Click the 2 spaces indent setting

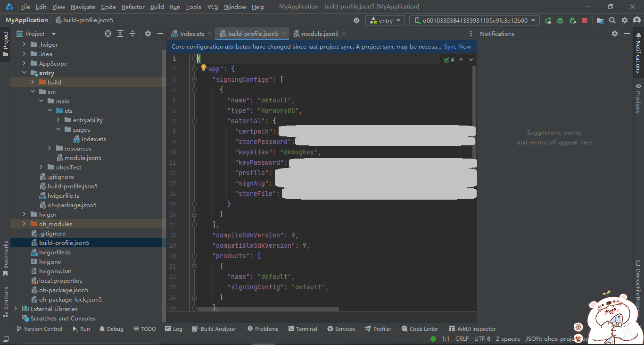point(508,339)
